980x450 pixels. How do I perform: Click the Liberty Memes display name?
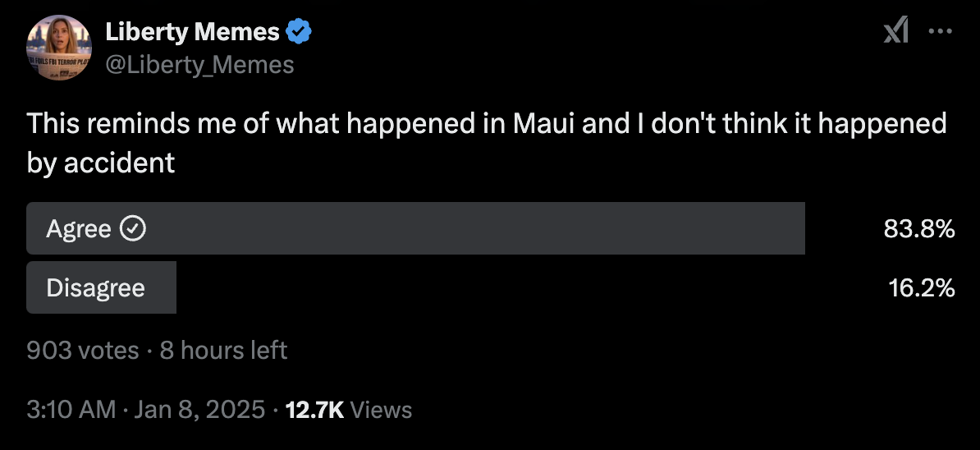click(x=192, y=32)
